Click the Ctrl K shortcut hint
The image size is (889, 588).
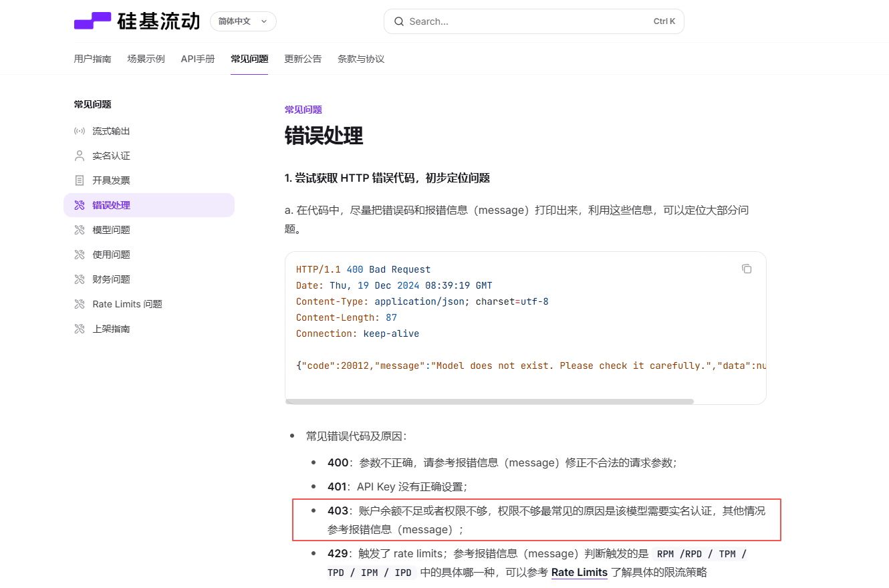(664, 21)
